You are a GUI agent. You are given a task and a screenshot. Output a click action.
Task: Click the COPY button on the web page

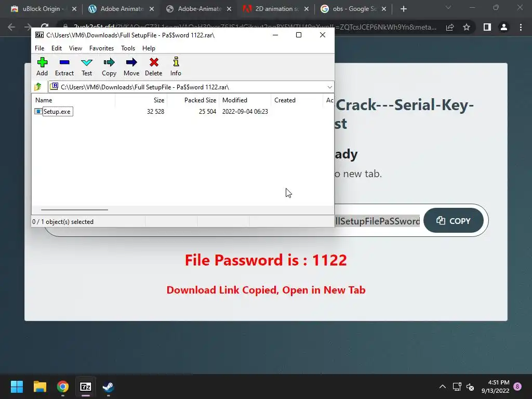pyautogui.click(x=453, y=221)
